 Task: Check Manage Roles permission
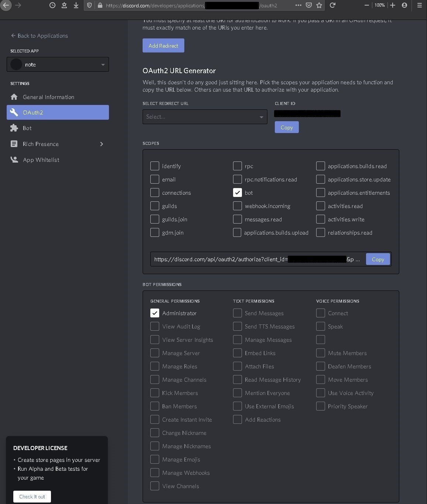[x=155, y=366]
